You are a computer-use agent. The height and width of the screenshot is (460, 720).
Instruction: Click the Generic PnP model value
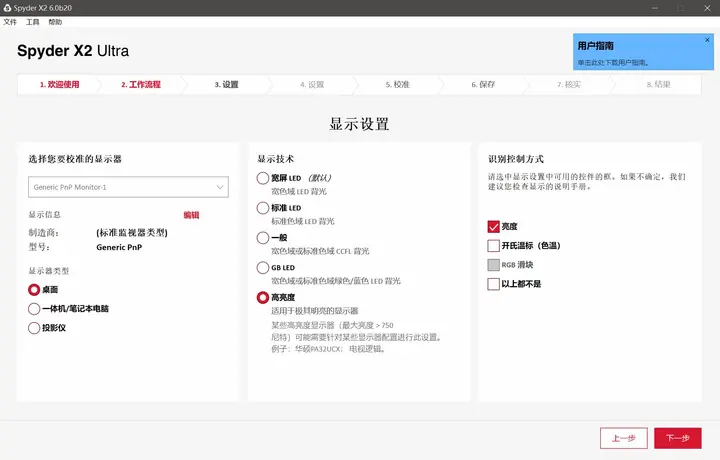(x=119, y=247)
